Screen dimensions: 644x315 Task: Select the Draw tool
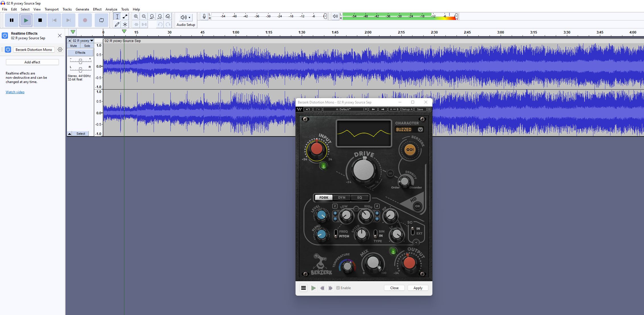coord(117,24)
